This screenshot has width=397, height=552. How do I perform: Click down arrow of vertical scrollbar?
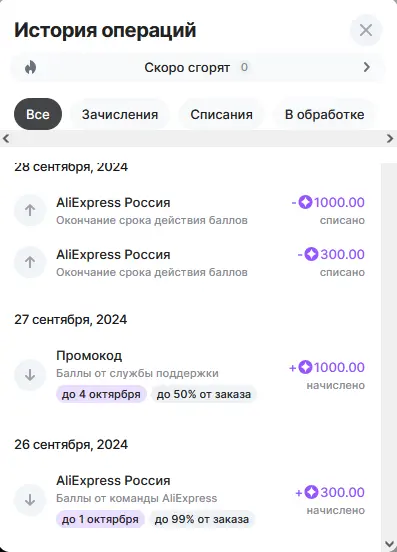tap(389, 544)
